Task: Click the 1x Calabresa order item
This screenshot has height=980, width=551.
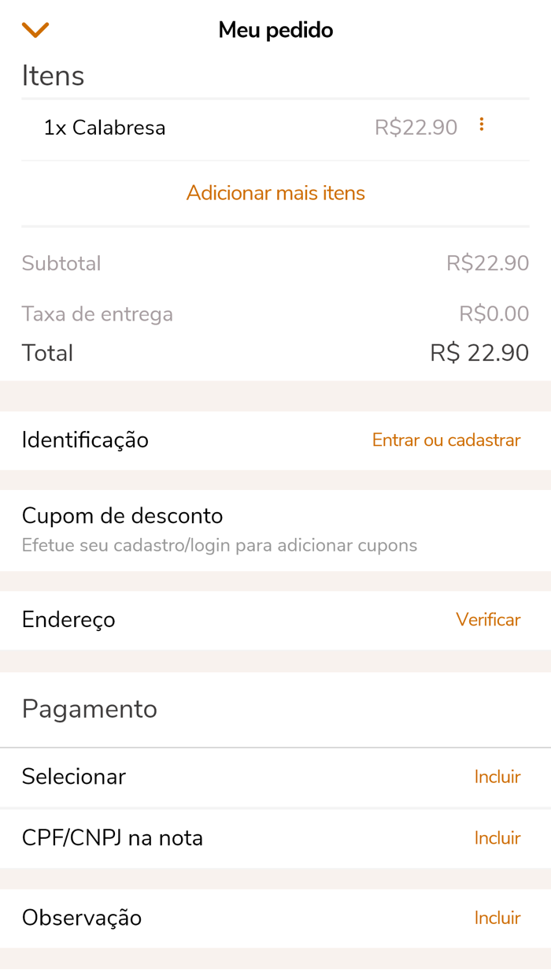Action: (105, 127)
